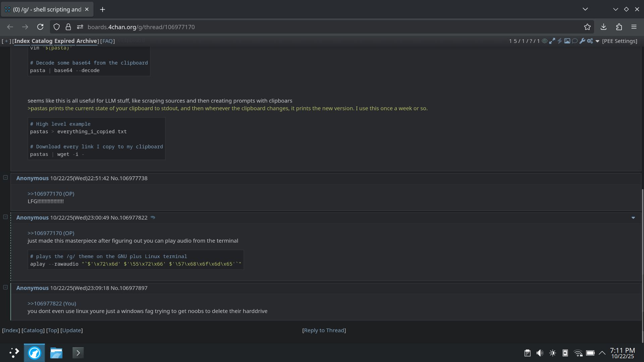Open post menu arrow on No.106977822
This screenshot has width=644, height=362.
(x=633, y=218)
